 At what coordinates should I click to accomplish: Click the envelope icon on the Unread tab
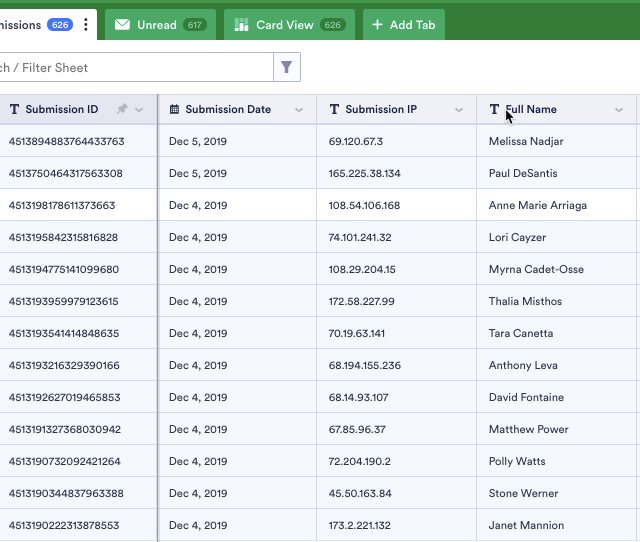(x=122, y=25)
